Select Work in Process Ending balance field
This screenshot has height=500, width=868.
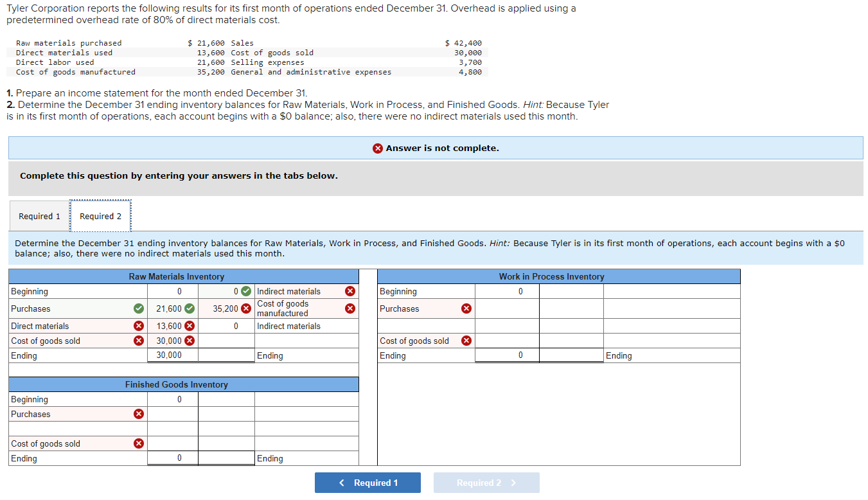pos(507,355)
